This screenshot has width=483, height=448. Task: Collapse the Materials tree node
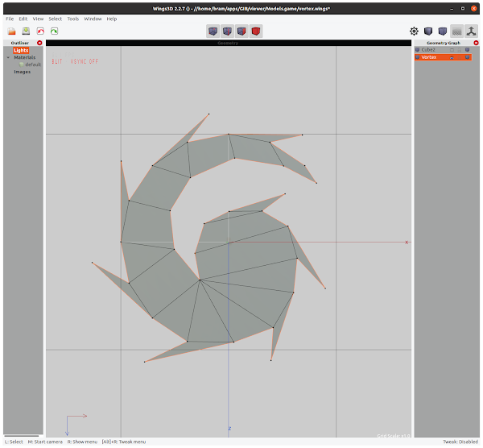coord(8,57)
